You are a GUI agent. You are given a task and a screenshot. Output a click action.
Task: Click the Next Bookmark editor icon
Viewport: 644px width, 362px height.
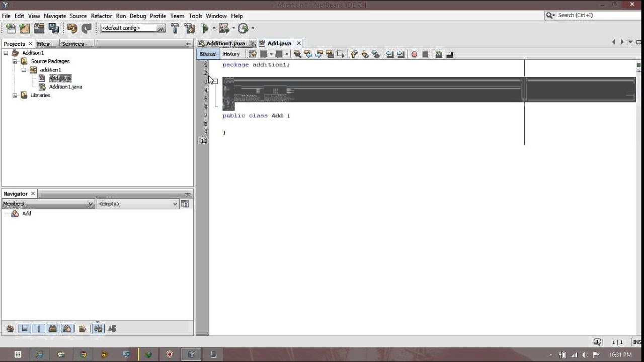365,54
